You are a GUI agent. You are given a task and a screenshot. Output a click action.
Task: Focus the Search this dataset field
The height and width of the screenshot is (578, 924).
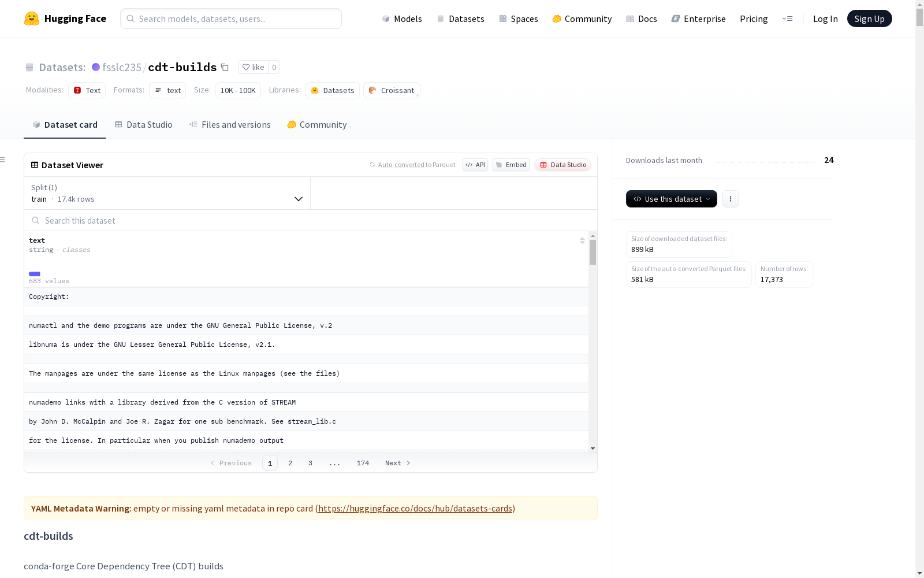[311, 220]
